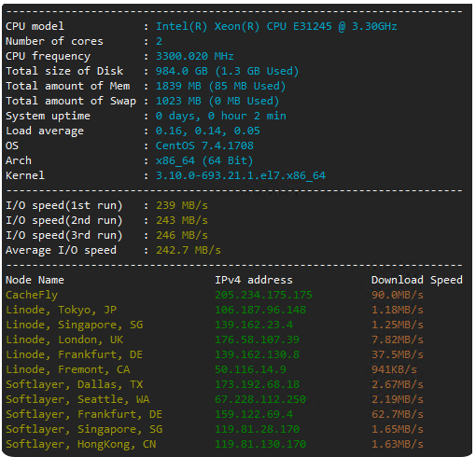Click the IP address 139.162.130.8

(x=257, y=354)
